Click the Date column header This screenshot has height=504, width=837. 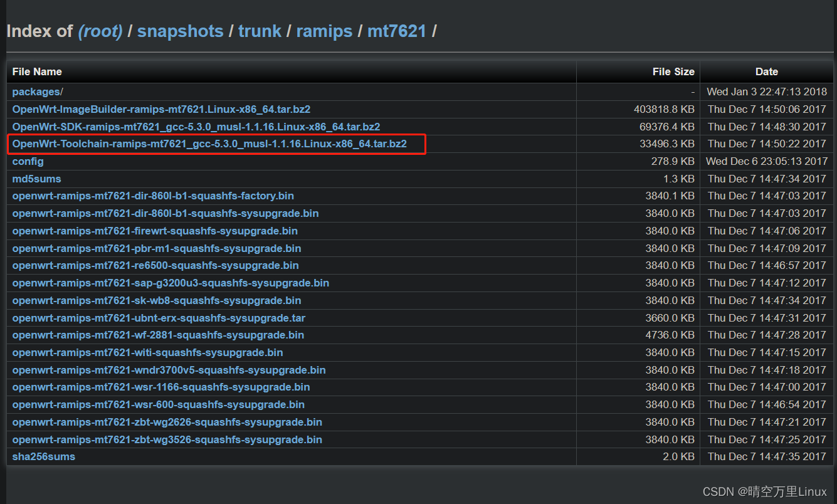[x=766, y=71]
